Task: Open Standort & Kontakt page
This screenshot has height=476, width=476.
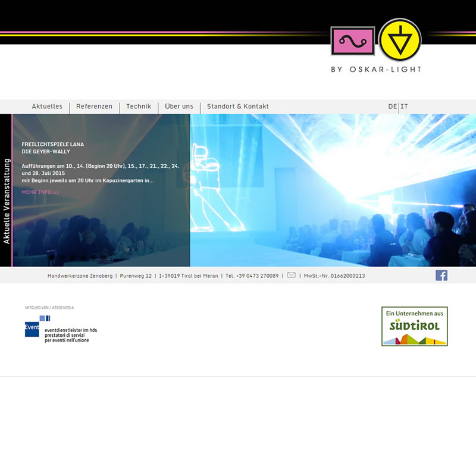Action: coord(238,107)
